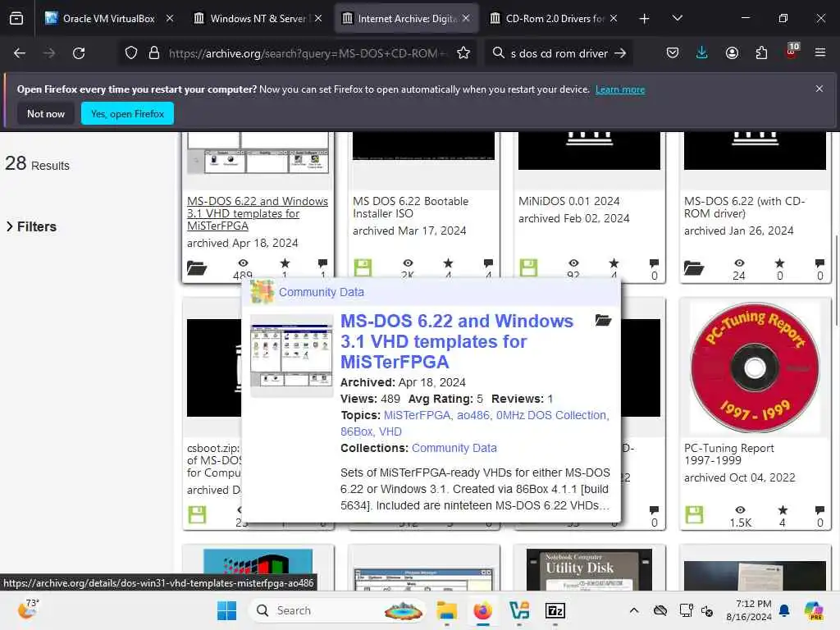Click favorites star on PC-Tuning Report card
This screenshot has height=630, width=840.
(x=783, y=509)
